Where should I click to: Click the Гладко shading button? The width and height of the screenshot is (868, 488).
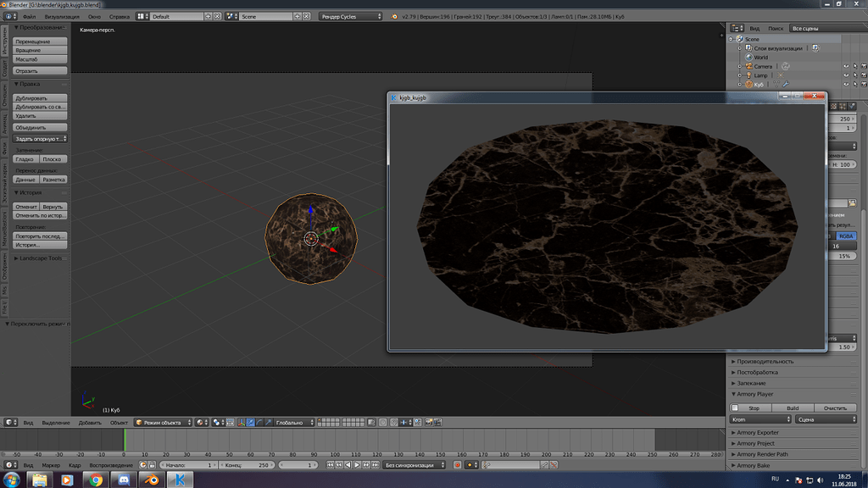click(25, 158)
